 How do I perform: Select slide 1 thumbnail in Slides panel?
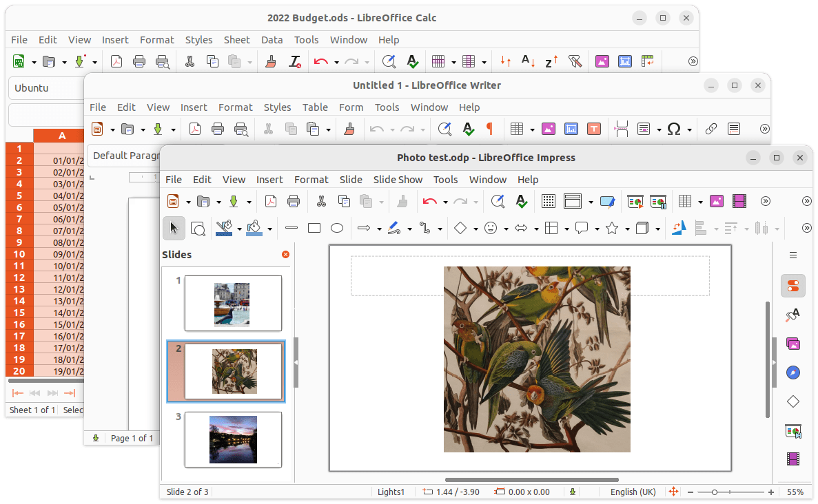(x=233, y=304)
